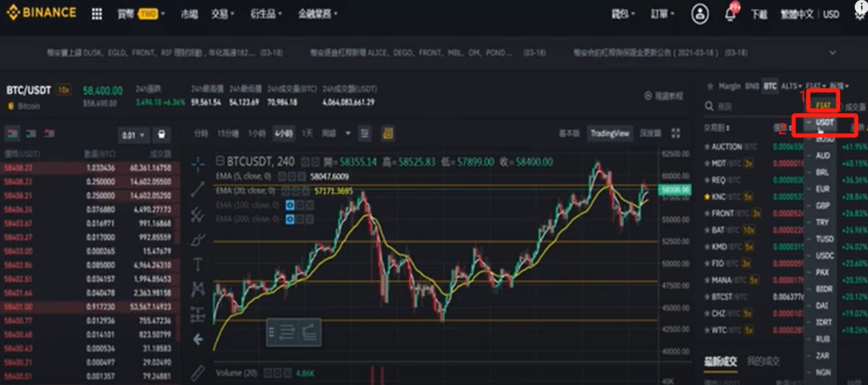Open the 0.01 price precision dropdown
Viewport: 868px width, 385px height.
[x=133, y=135]
